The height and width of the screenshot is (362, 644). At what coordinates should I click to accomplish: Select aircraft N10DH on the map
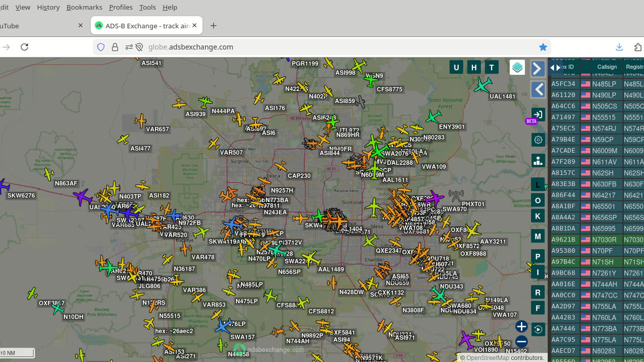57,308
